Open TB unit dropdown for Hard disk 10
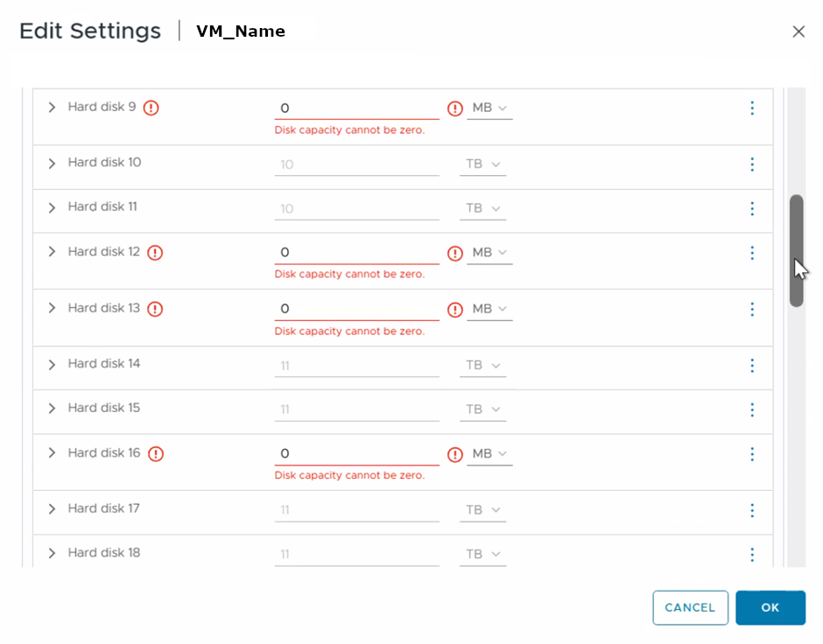823x644 pixels. click(x=482, y=164)
